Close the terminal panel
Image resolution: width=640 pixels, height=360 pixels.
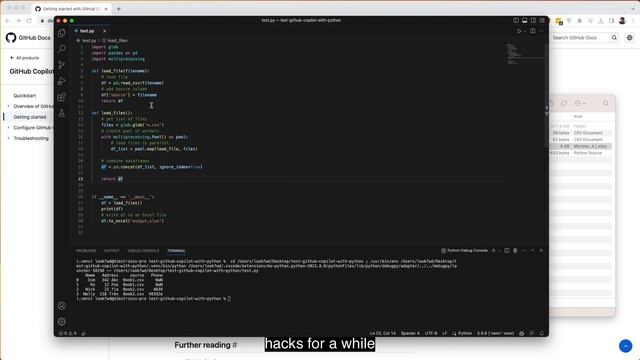pos(542,251)
